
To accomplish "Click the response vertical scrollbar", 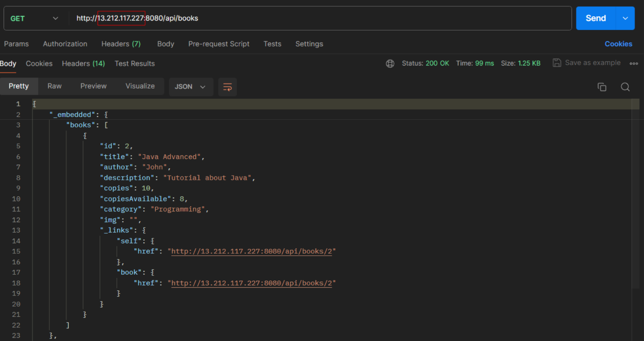I will pos(635,194).
